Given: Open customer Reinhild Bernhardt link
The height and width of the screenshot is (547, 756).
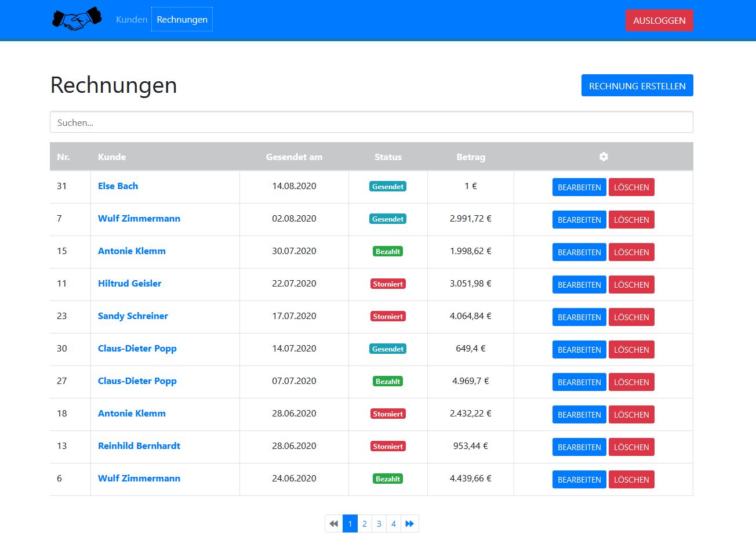Looking at the screenshot, I should [139, 446].
